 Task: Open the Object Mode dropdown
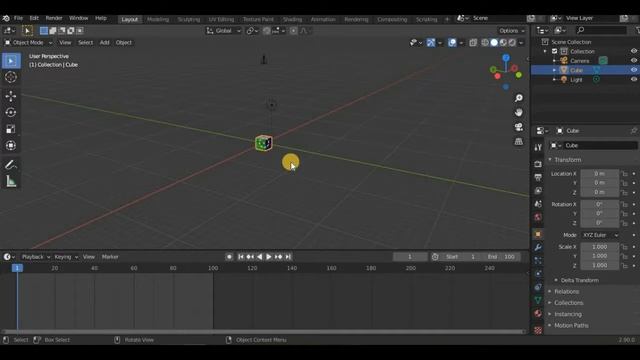pyautogui.click(x=28, y=42)
